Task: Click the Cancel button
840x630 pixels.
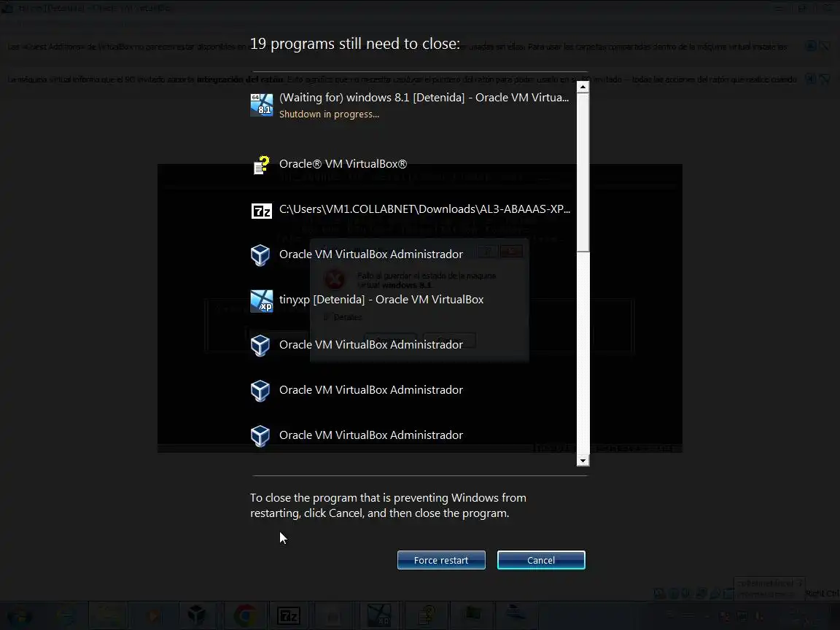Action: 541,560
